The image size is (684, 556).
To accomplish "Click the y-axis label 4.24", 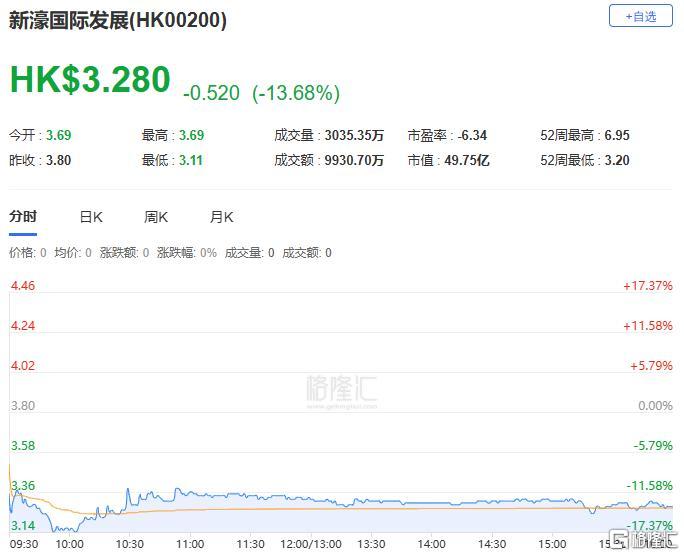I will click(x=23, y=326).
